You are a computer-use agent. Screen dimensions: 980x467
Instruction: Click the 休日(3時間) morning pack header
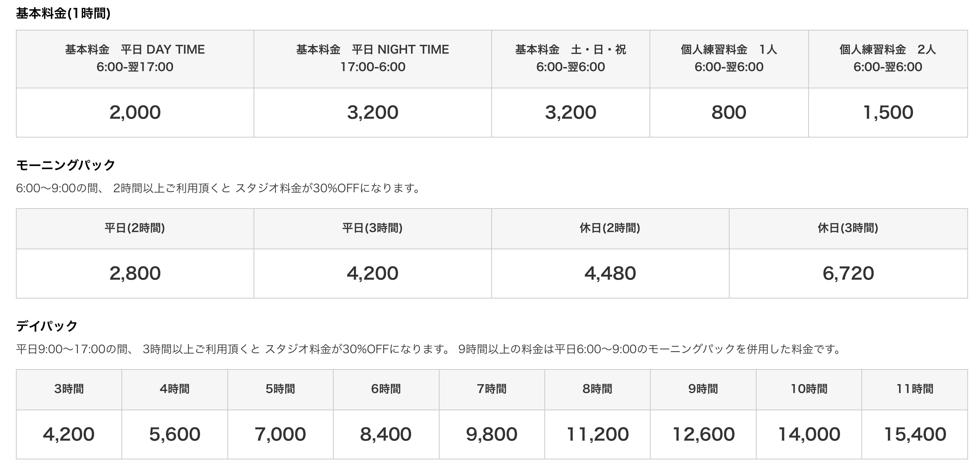pos(848,228)
